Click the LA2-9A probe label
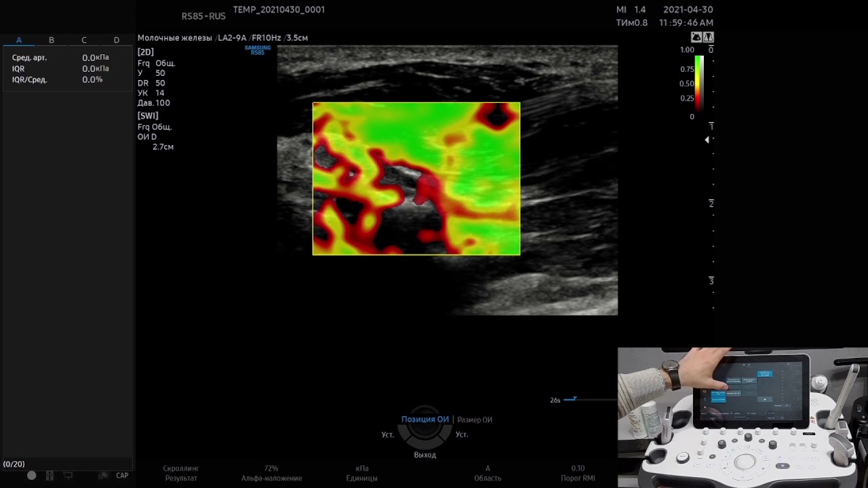The image size is (868, 488). pyautogui.click(x=232, y=38)
